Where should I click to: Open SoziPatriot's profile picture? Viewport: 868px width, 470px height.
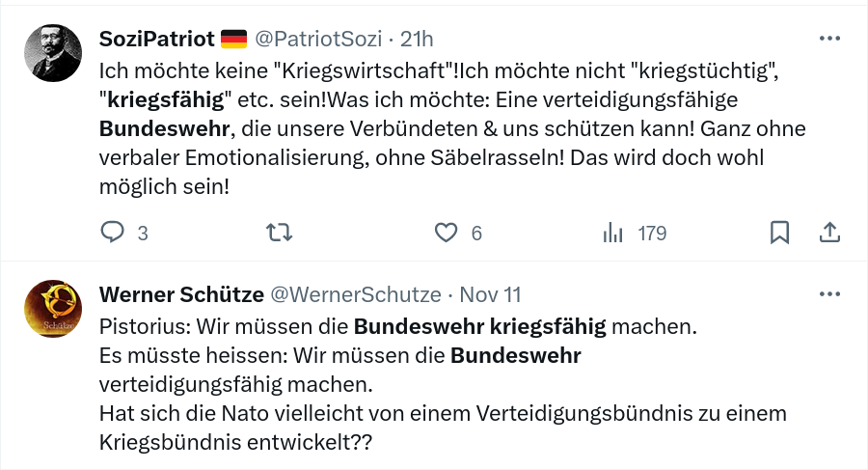53,52
